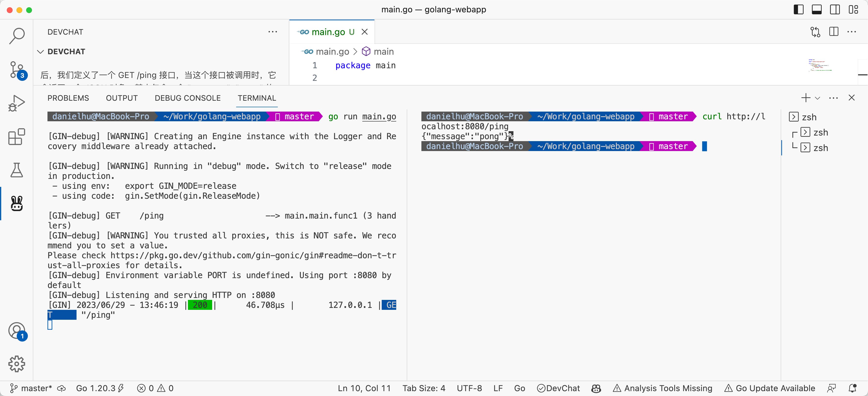This screenshot has height=396, width=868.
Task: Click the code minimap preview
Action: point(820,65)
